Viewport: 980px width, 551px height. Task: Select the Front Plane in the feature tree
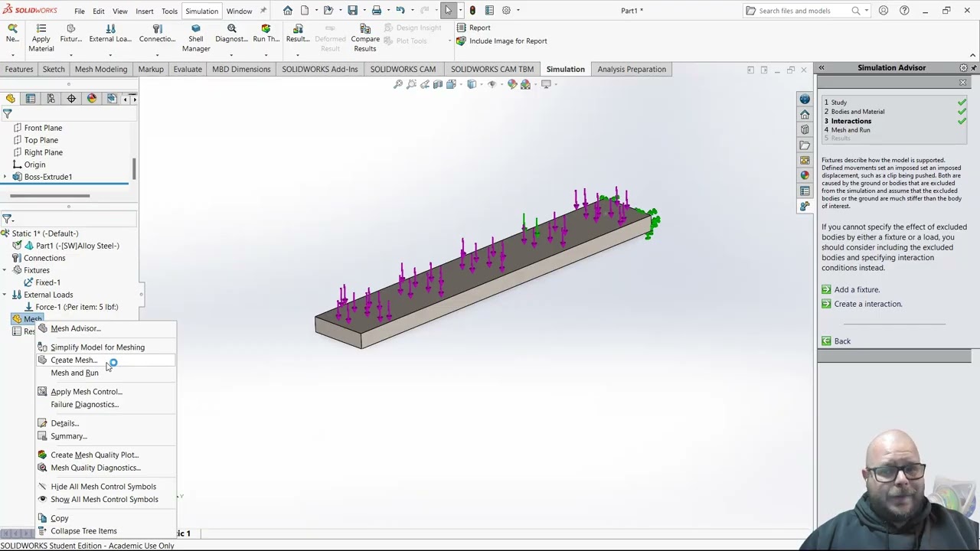click(x=43, y=128)
